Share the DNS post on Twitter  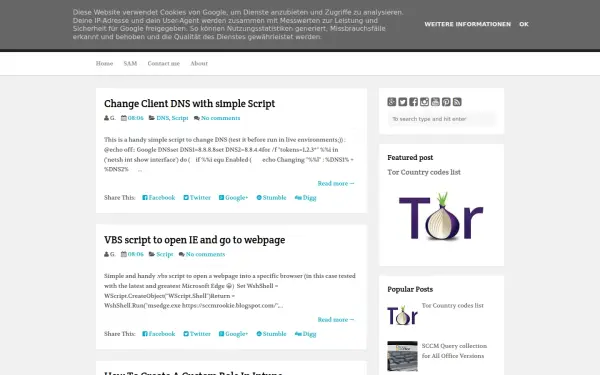[x=197, y=198]
